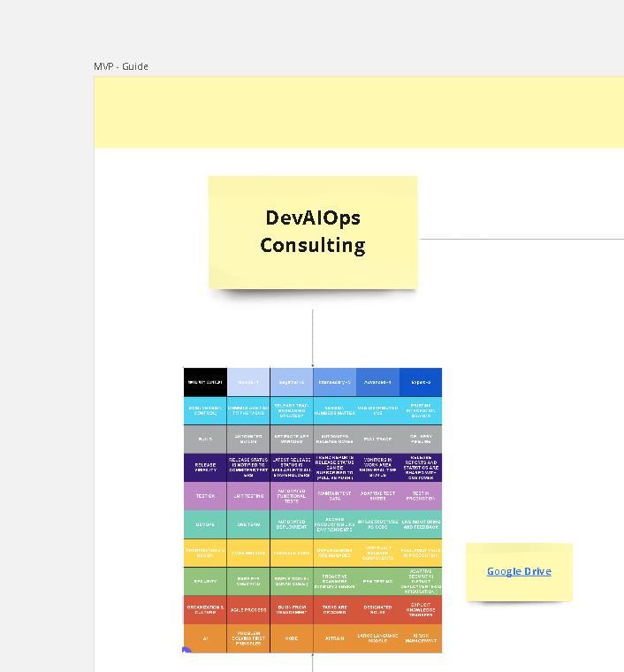
Task: Click the Release Visibility row label
Action: 205,468
